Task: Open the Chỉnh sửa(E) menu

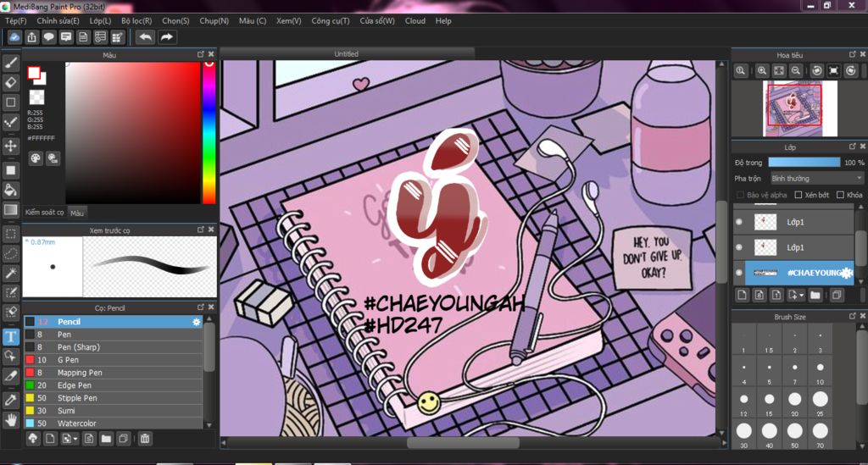Action: (58, 21)
